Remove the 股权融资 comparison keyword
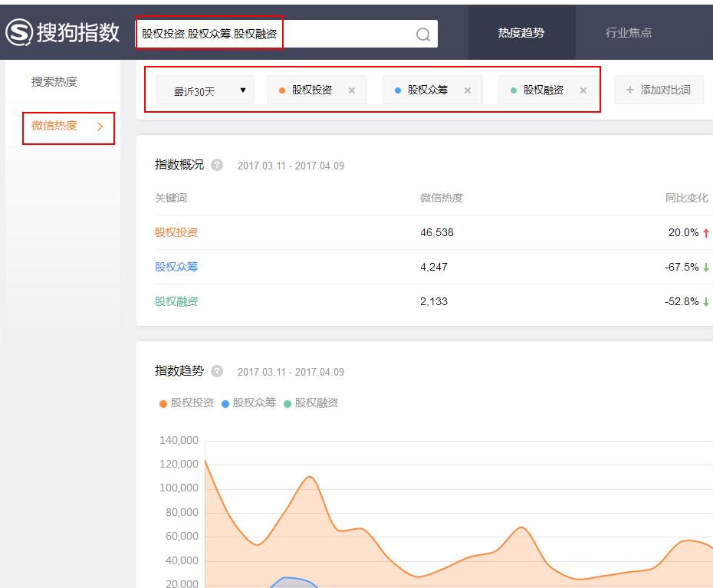This screenshot has width=713, height=588. coord(584,89)
